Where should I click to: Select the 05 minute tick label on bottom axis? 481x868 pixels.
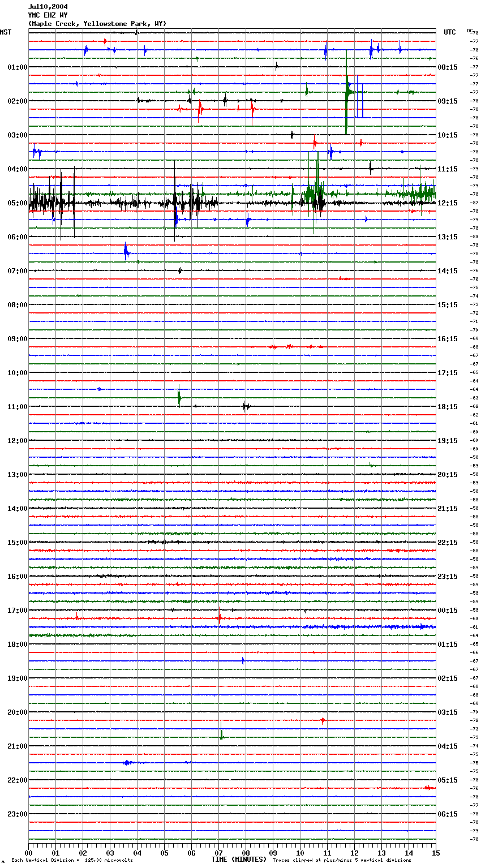(x=164, y=853)
